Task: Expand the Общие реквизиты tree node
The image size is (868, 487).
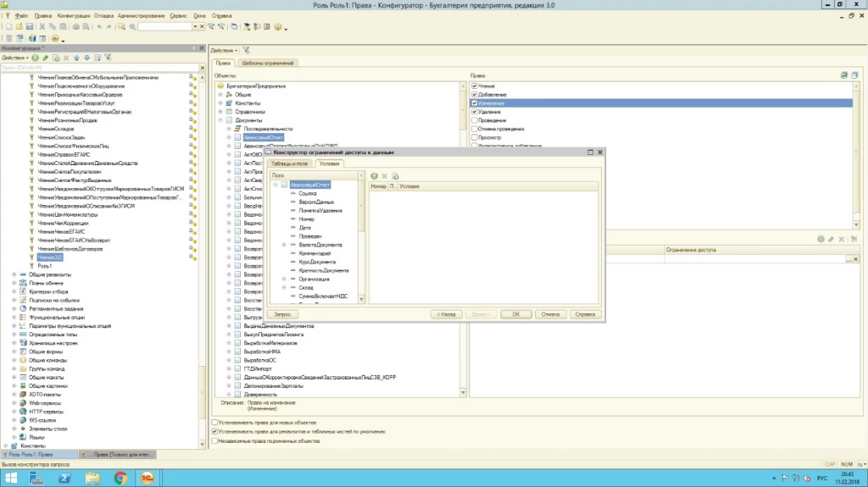Action: click(14, 274)
